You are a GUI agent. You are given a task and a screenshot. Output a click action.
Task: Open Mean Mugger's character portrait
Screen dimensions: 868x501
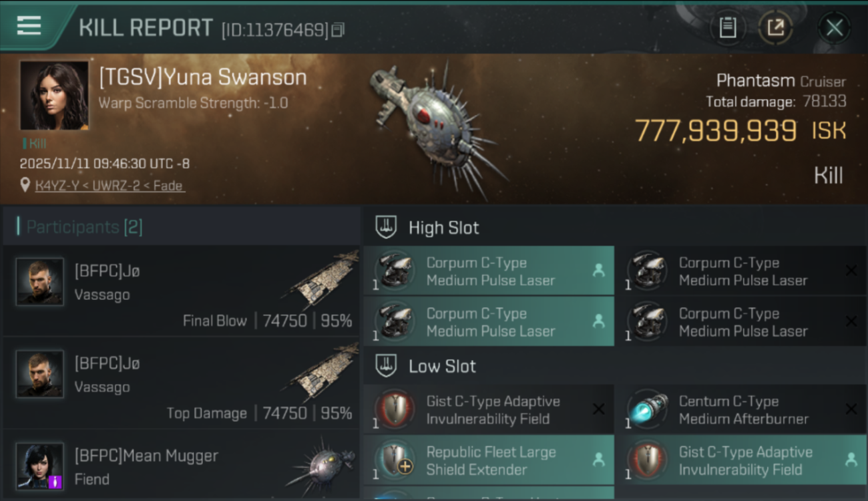coord(40,466)
